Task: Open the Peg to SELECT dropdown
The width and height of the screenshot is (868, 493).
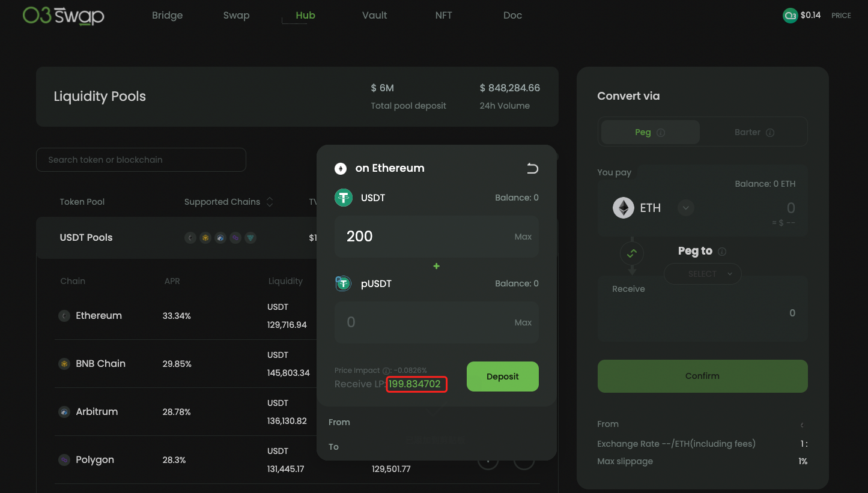Action: point(702,274)
